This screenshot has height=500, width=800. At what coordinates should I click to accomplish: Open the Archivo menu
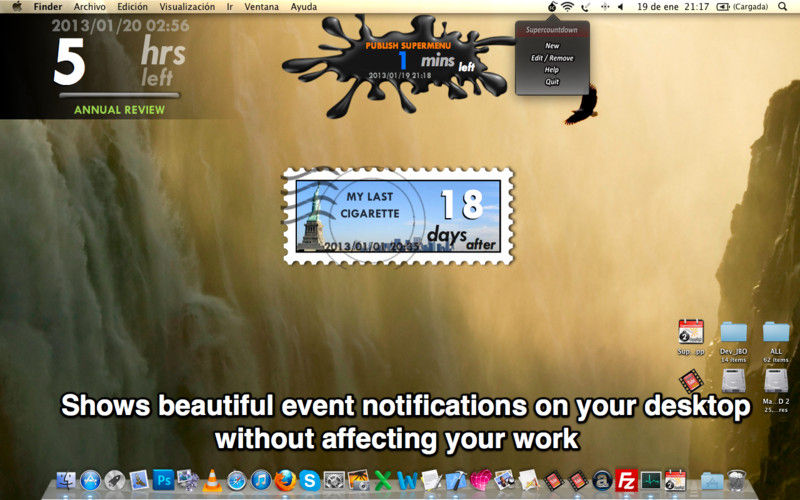point(89,7)
